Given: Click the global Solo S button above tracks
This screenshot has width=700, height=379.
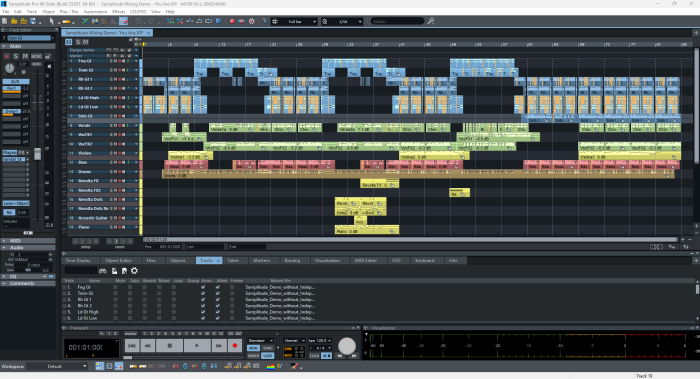Looking at the screenshot, I should coord(78,42).
